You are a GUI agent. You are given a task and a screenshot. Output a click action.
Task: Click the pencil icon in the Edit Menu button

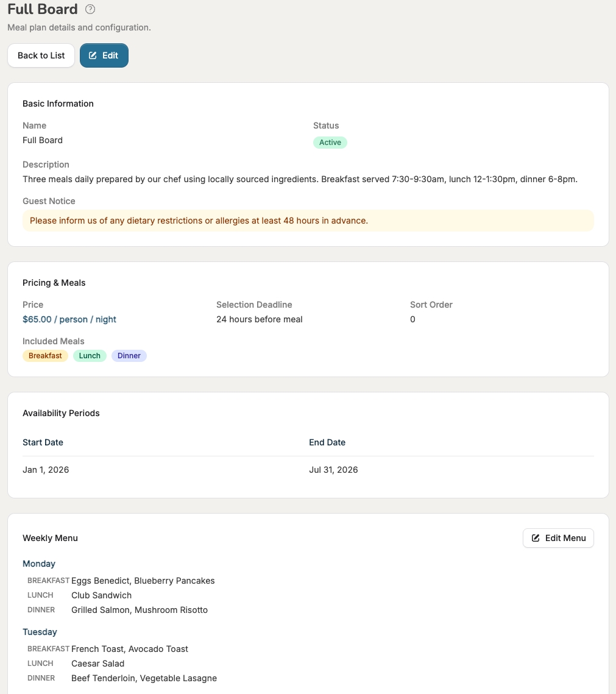click(536, 538)
